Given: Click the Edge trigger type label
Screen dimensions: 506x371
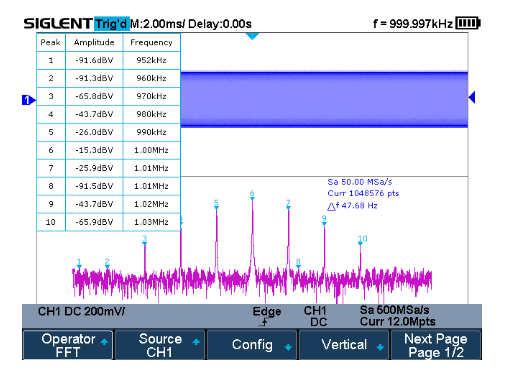Looking at the screenshot, I should click(267, 311).
